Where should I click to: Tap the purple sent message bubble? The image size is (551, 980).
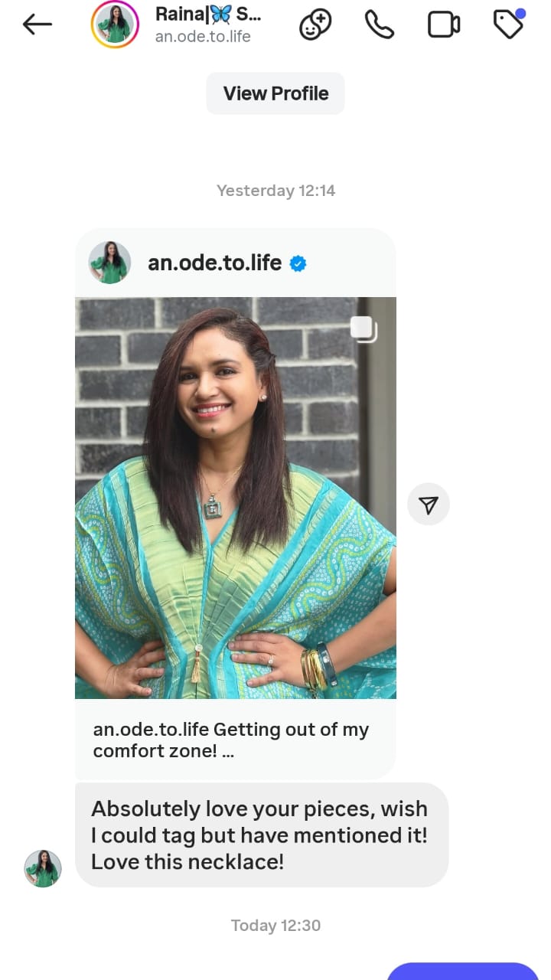coord(464,971)
